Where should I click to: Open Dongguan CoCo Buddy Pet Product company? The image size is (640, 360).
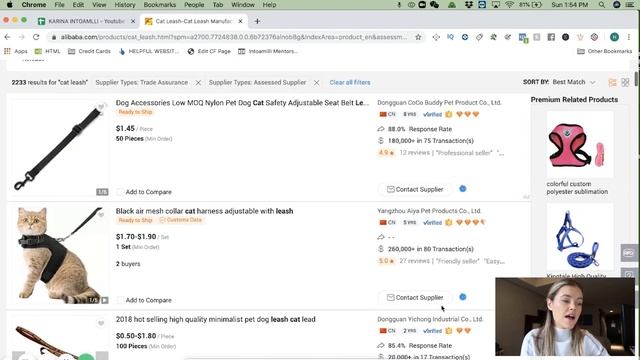[x=439, y=102]
